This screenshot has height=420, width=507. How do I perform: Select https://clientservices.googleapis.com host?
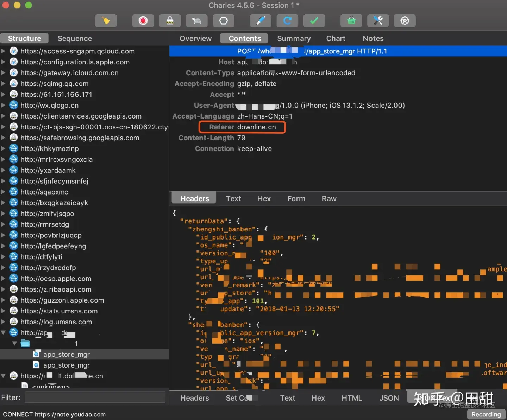81,116
